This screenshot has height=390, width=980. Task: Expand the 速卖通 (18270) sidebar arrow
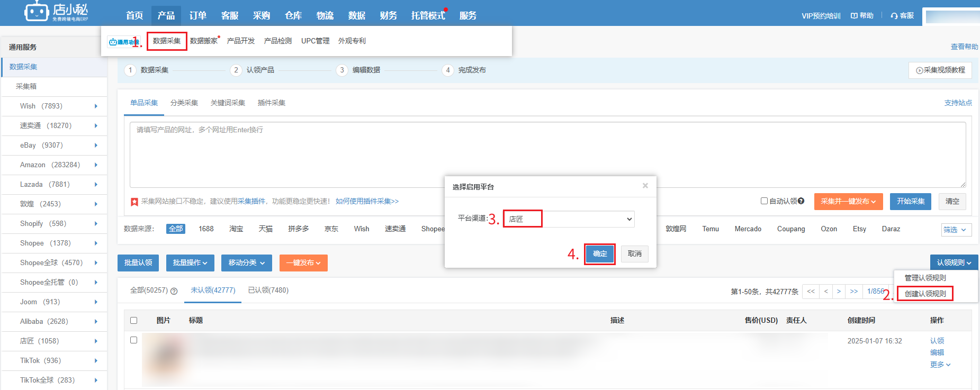(96, 126)
